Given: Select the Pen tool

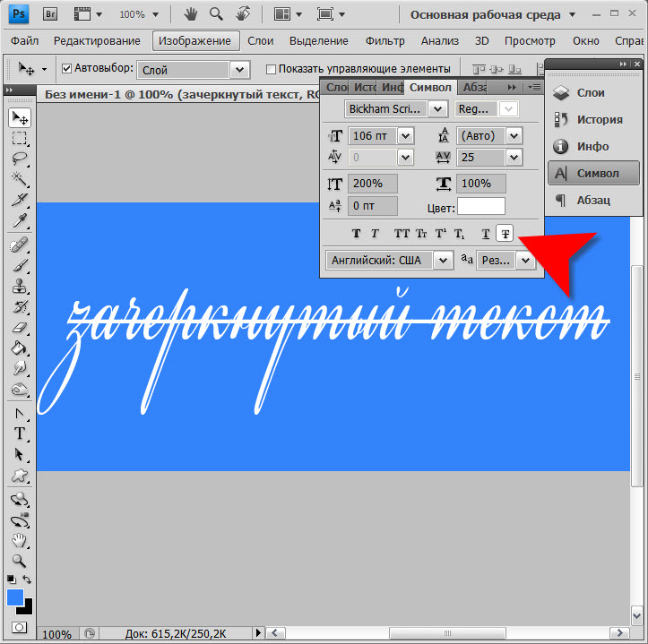Looking at the screenshot, I should point(19,414).
